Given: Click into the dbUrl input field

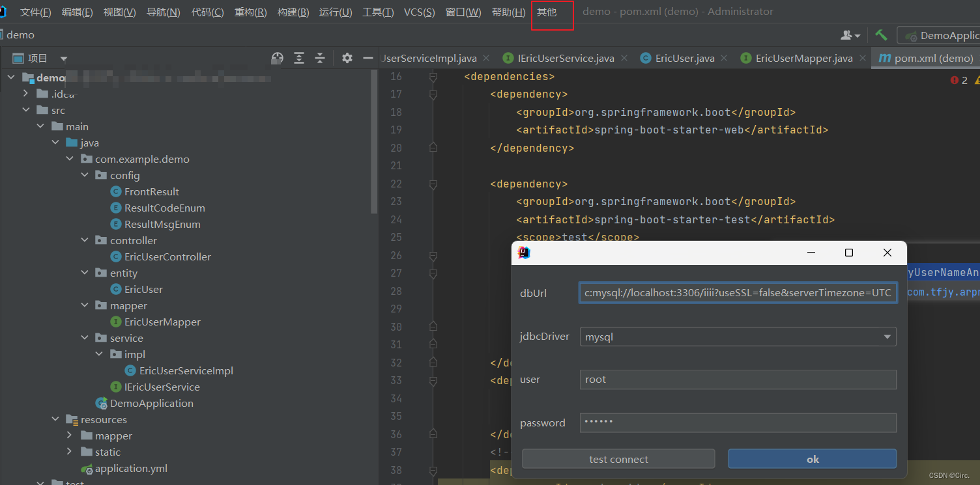Looking at the screenshot, I should pyautogui.click(x=738, y=292).
